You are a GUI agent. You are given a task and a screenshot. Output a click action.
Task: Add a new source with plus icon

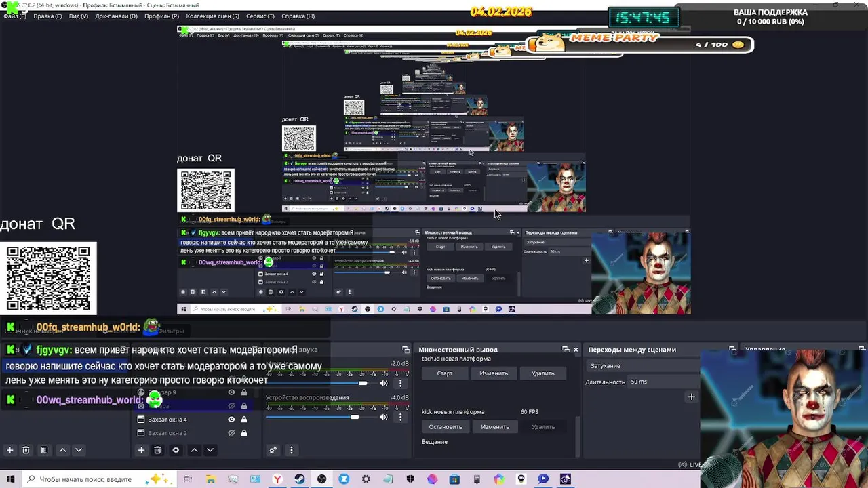click(x=141, y=450)
